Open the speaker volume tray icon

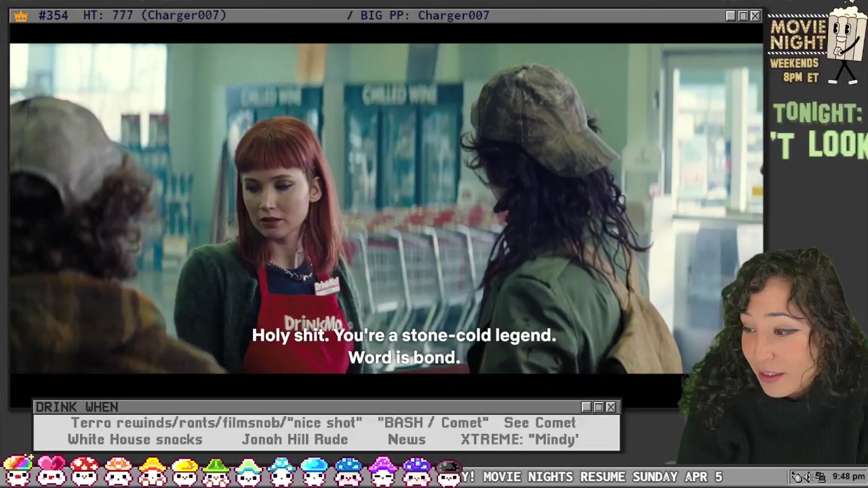tap(808, 477)
